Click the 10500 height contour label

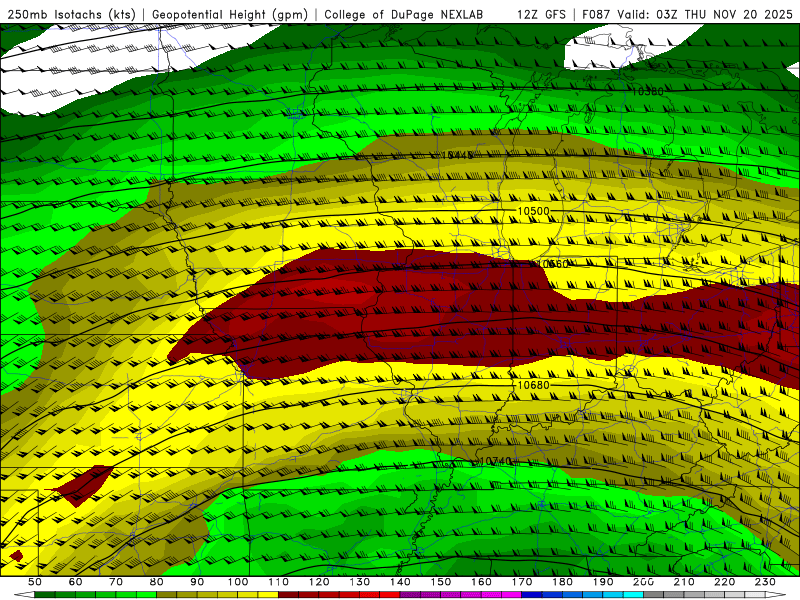pyautogui.click(x=533, y=211)
